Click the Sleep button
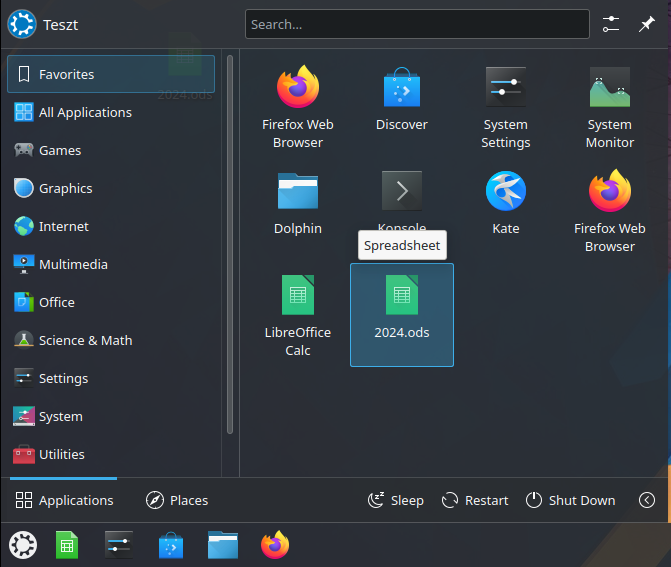The width and height of the screenshot is (671, 567). [x=396, y=500]
